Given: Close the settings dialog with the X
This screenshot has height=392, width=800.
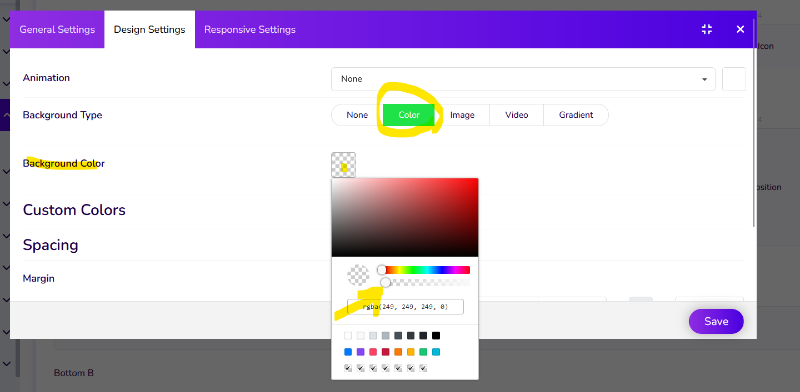Looking at the screenshot, I should click(740, 29).
